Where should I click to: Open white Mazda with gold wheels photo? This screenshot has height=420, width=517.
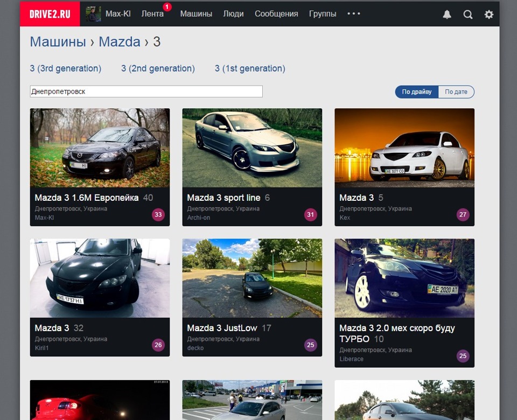click(x=404, y=148)
